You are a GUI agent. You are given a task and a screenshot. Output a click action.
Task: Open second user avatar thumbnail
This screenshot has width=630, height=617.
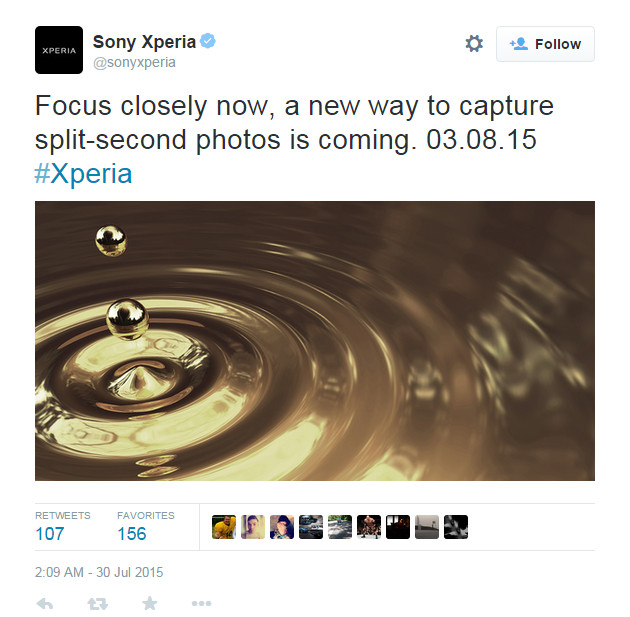coord(253,527)
